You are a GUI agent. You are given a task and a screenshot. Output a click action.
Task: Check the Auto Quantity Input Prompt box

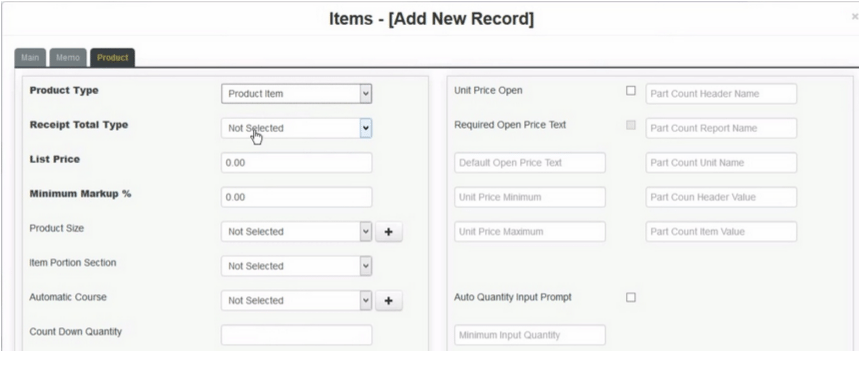click(631, 297)
